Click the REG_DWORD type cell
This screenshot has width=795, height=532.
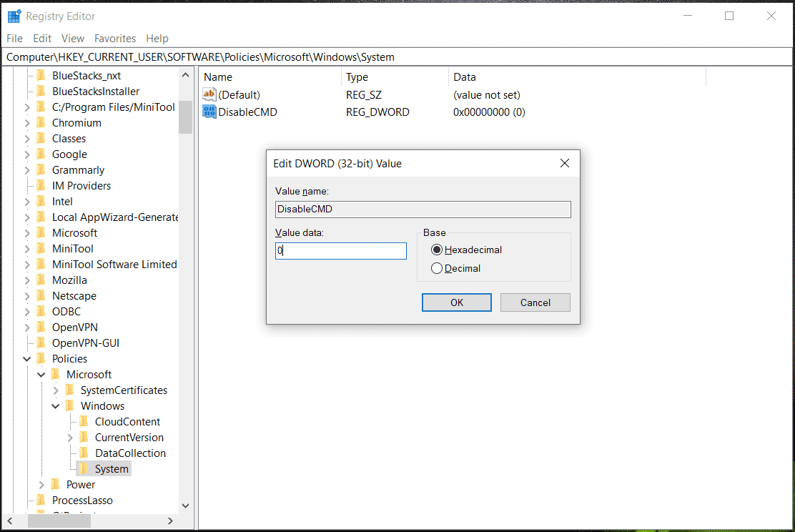click(377, 112)
